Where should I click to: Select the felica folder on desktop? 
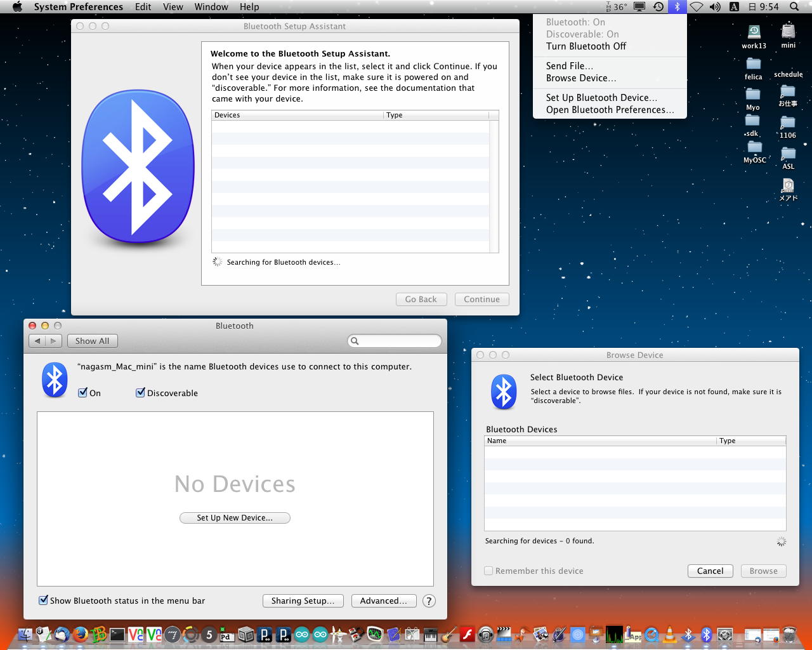tap(754, 69)
